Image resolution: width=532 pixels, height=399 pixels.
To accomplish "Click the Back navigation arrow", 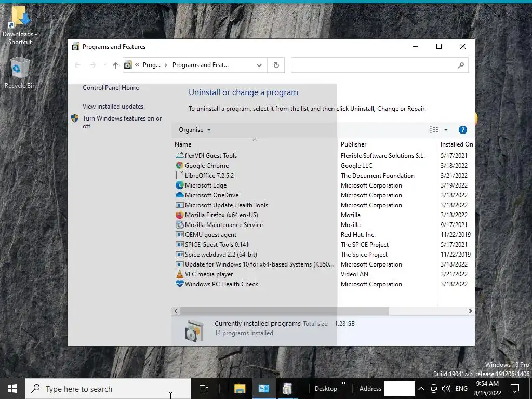I will click(77, 65).
